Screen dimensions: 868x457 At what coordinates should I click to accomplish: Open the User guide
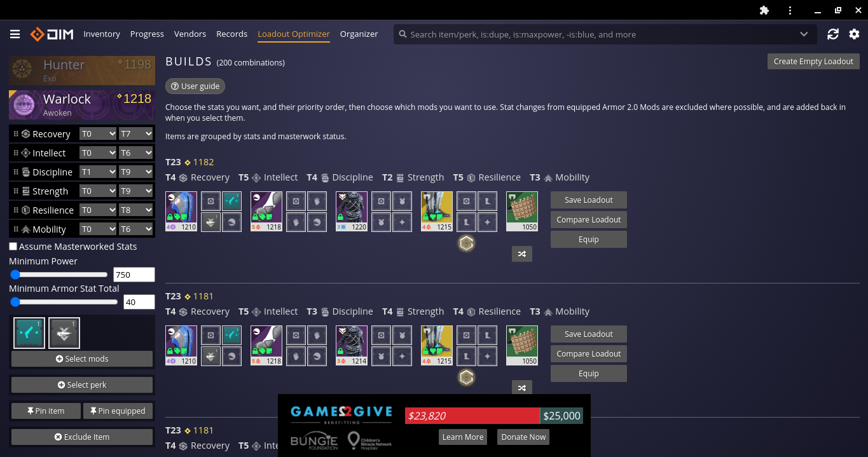(195, 86)
